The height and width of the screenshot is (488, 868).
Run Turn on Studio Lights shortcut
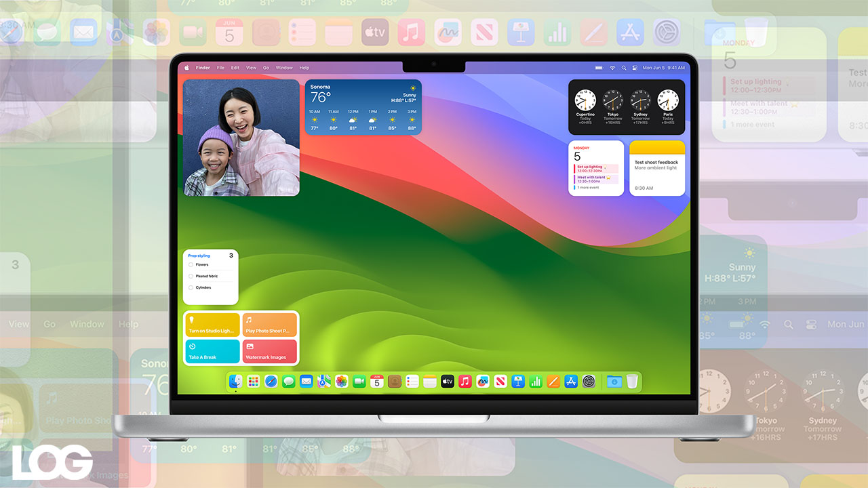tap(212, 325)
